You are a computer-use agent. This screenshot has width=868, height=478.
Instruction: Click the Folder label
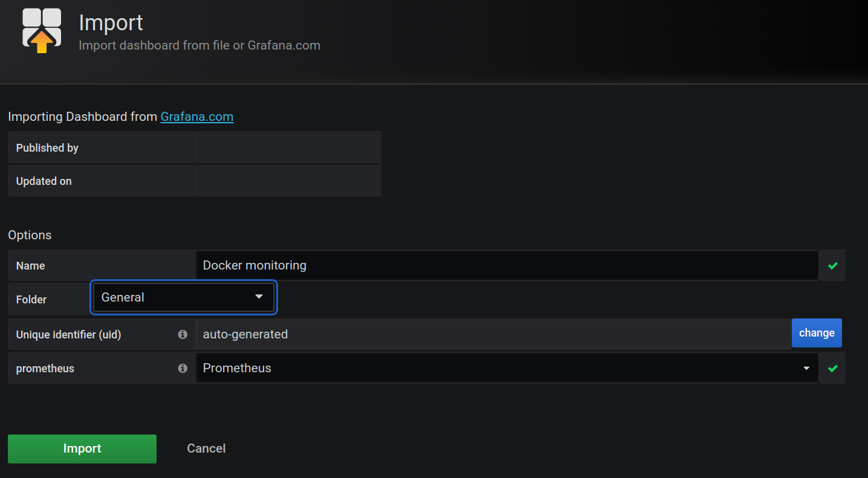[x=31, y=300]
